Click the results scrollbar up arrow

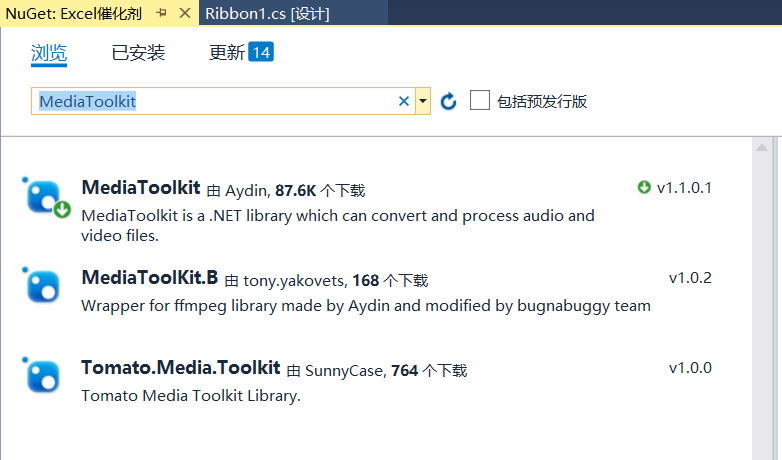coord(762,147)
